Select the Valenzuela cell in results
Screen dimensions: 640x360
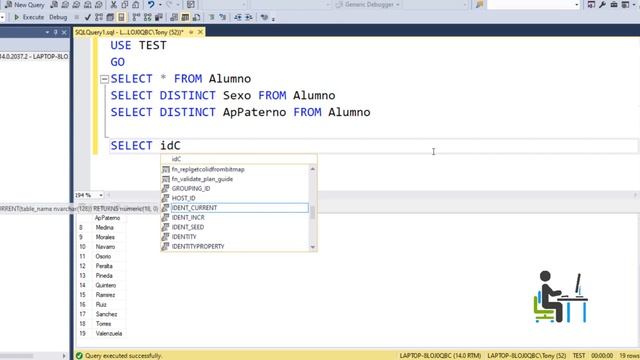click(109, 333)
